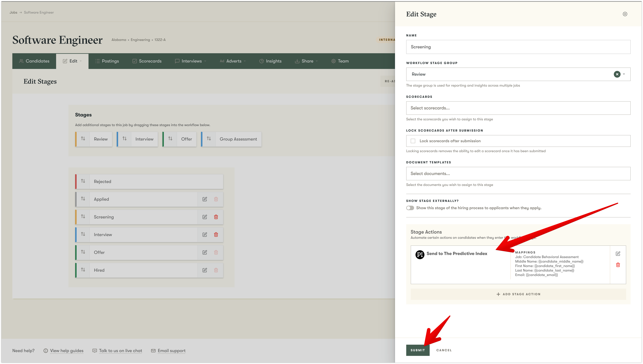Open the Select documents dropdown
This screenshot has width=643, height=364.
pos(518,173)
